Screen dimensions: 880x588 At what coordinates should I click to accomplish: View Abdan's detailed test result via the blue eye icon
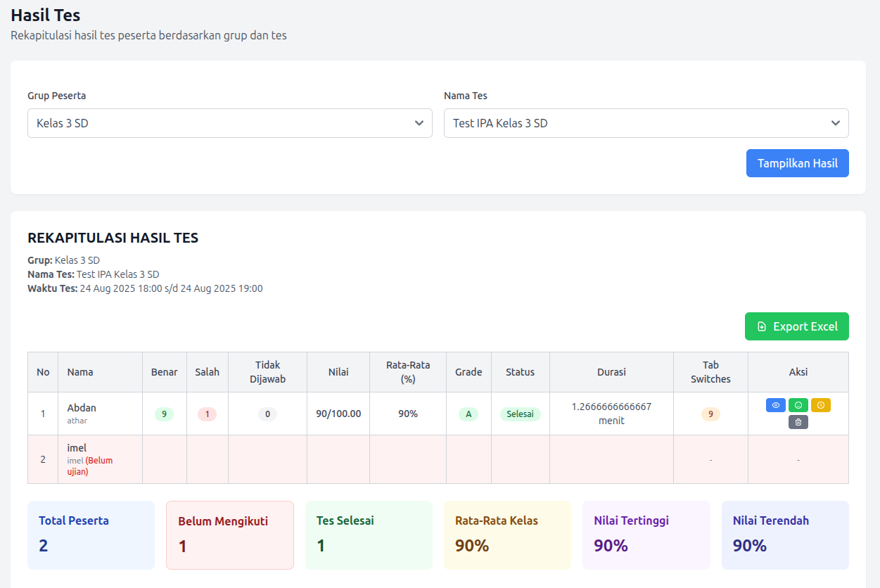pos(775,404)
